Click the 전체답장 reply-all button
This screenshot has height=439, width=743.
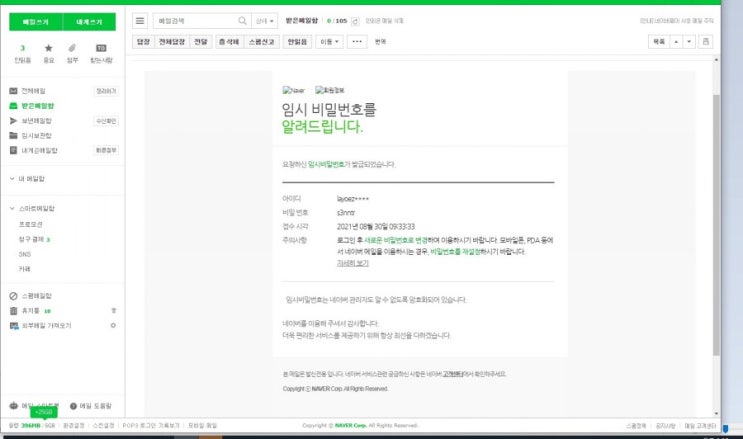(x=172, y=42)
